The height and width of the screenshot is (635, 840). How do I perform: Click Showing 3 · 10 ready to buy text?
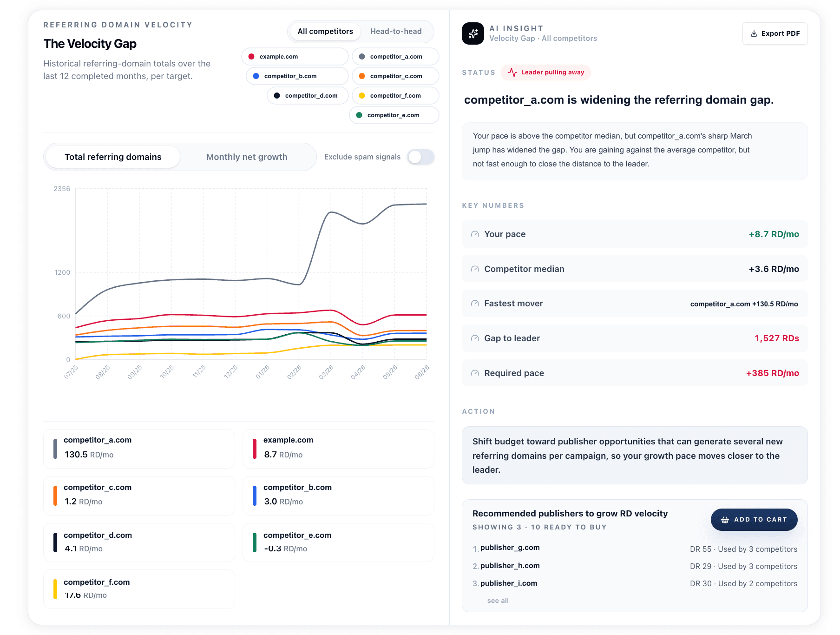click(x=539, y=527)
